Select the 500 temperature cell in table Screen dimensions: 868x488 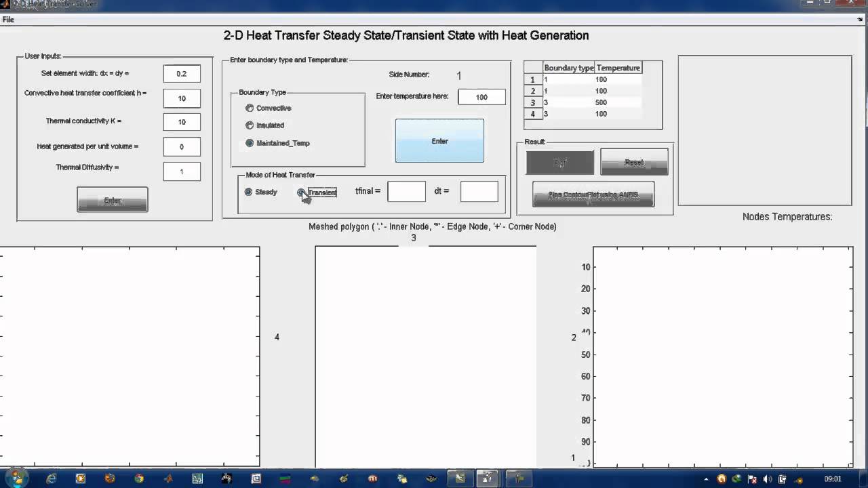618,102
